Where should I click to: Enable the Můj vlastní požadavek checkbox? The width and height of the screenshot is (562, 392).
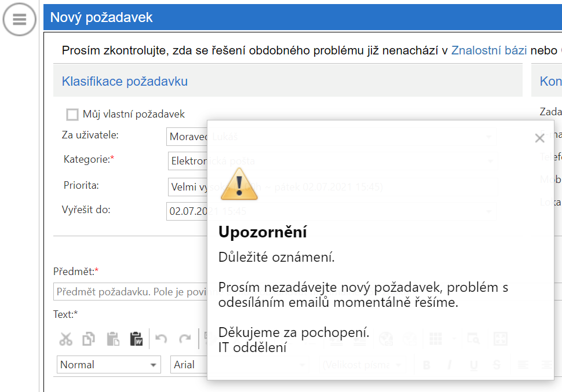(x=72, y=115)
